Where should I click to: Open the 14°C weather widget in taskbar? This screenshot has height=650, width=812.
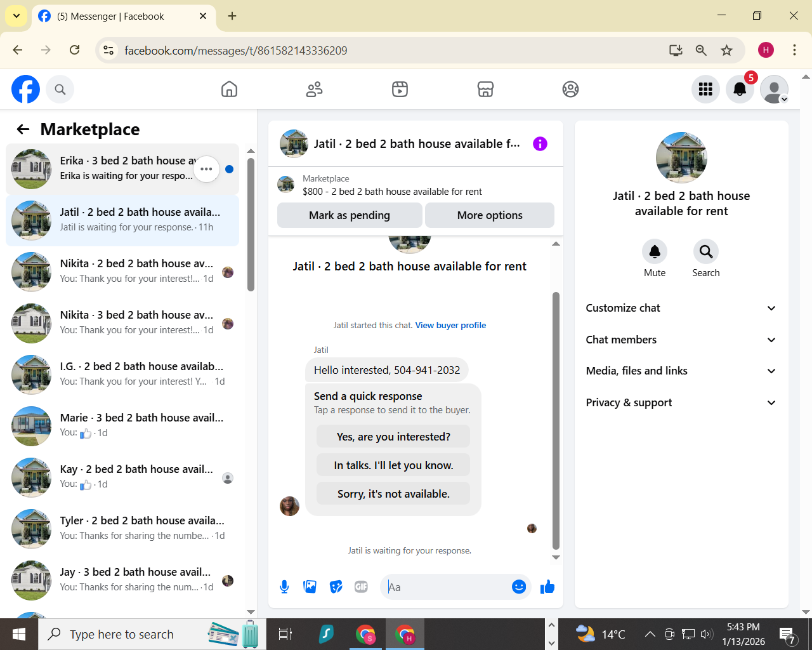tap(600, 634)
